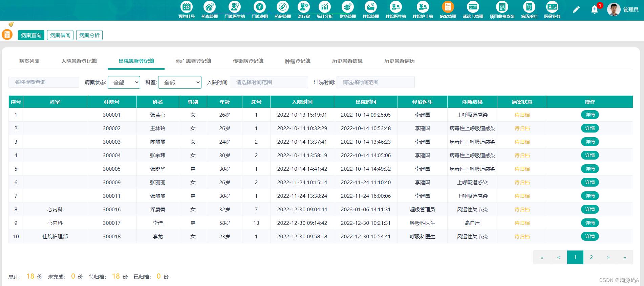The width and height of the screenshot is (644, 286).
Task: Open 详情 for patient 张蓝心
Action: [x=590, y=115]
